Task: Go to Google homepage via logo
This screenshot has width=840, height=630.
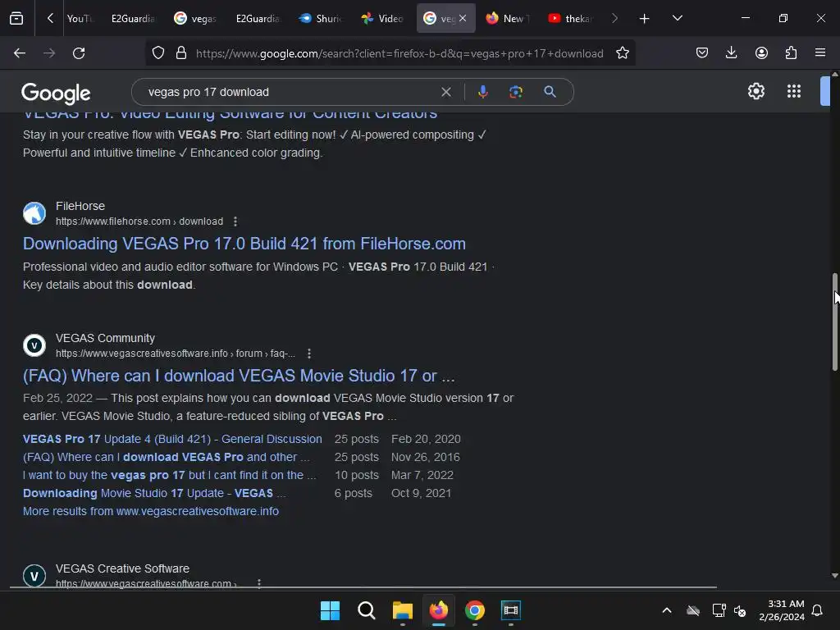Action: point(56,94)
